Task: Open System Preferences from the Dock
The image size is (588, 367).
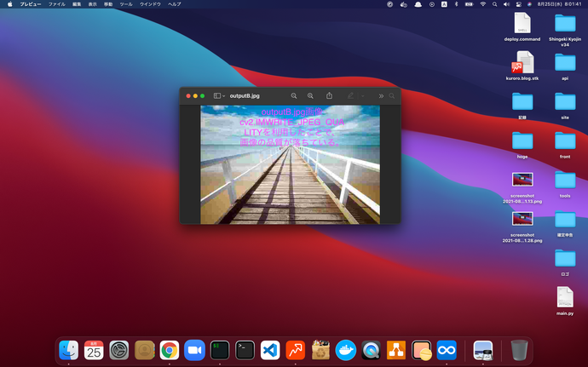Action: pyautogui.click(x=118, y=350)
